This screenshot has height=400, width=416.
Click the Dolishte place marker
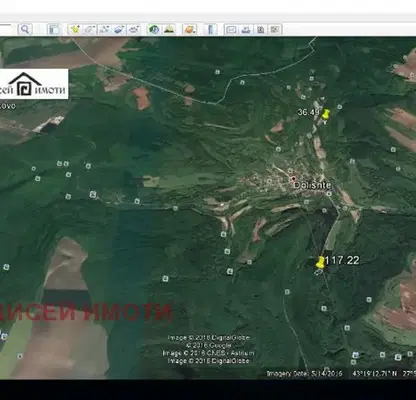293,179
